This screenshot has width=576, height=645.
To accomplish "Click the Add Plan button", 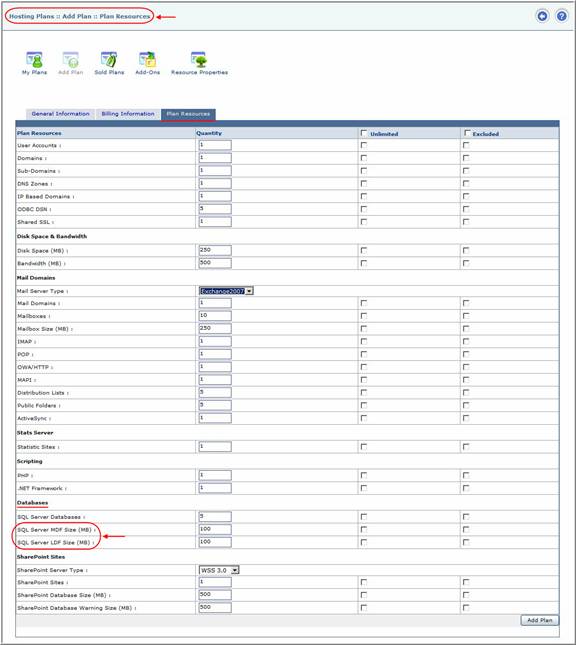I will pyautogui.click(x=540, y=620).
